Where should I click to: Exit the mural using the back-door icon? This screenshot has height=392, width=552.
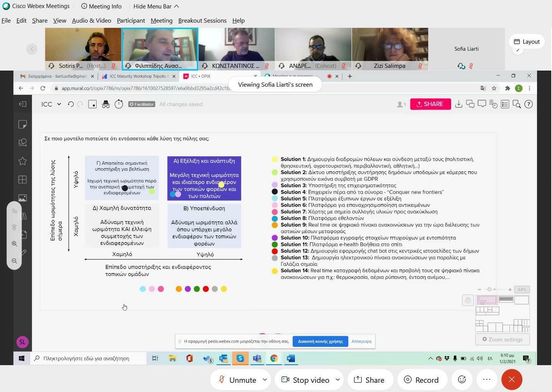pyautogui.click(x=23, y=104)
